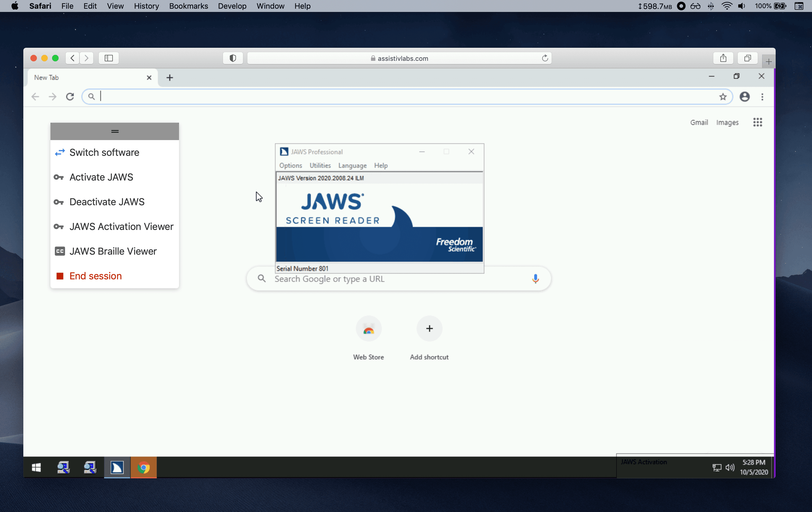Focus the Chrome address bar
This screenshot has height=512, width=812.
(x=407, y=97)
